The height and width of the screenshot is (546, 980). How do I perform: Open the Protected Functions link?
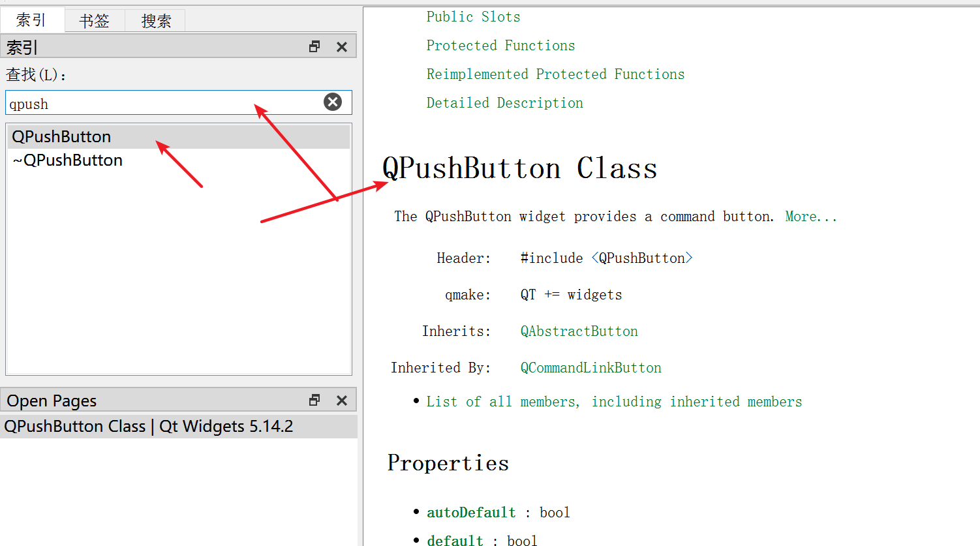coord(501,46)
